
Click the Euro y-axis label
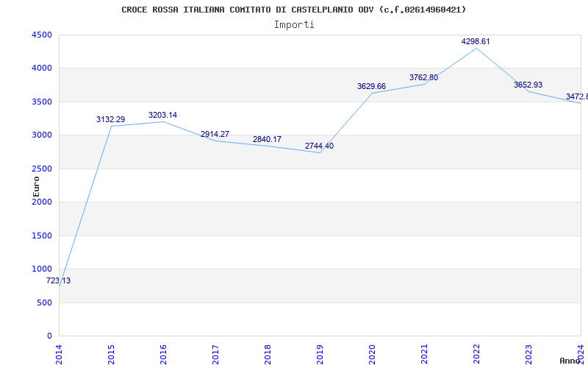36,186
